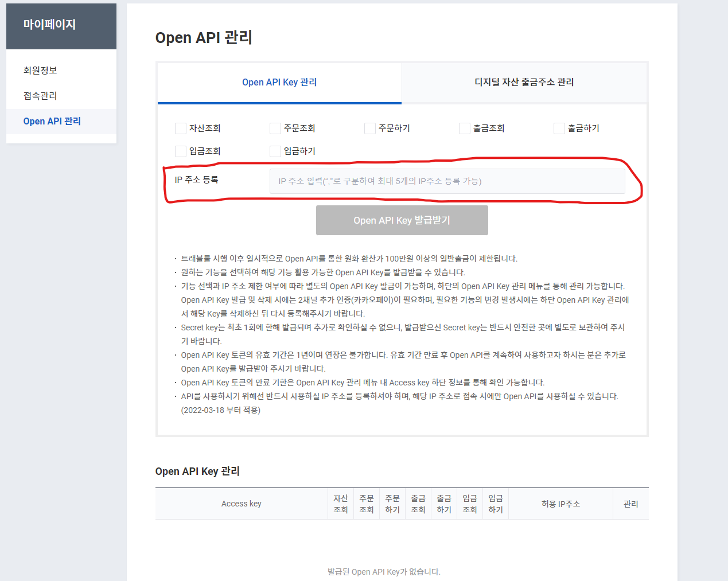
Task: Open the 디지털 자산 출금주소 관리 tab
Action: 524,83
